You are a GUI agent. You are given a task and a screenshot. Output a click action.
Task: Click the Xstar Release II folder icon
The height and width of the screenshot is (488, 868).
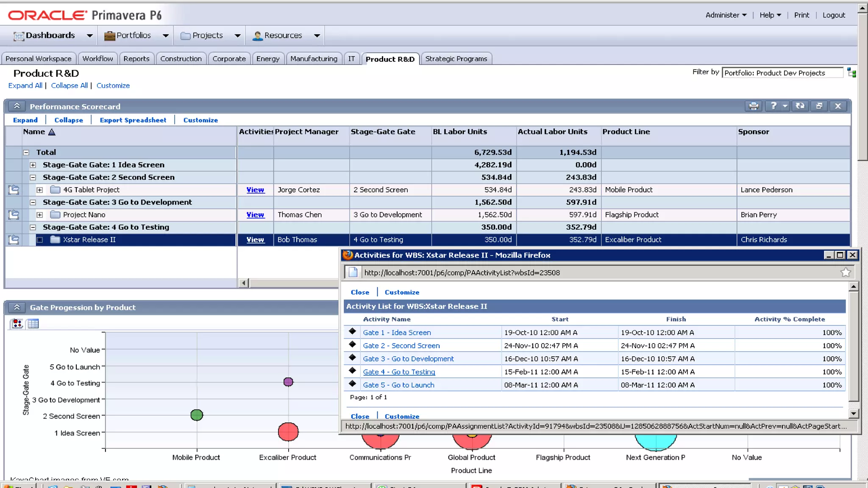click(55, 239)
